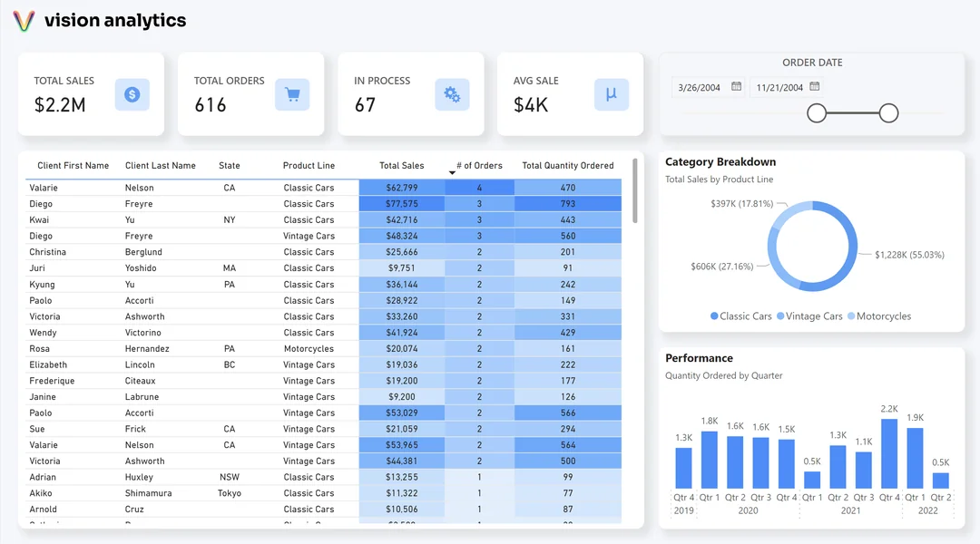Click the mu icon on the Avg Sale card
The image size is (980, 544).
click(x=612, y=93)
